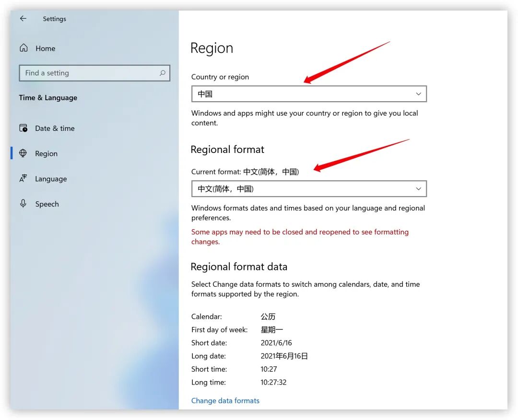Click the Regional format heading
This screenshot has height=420, width=518.
click(227, 150)
